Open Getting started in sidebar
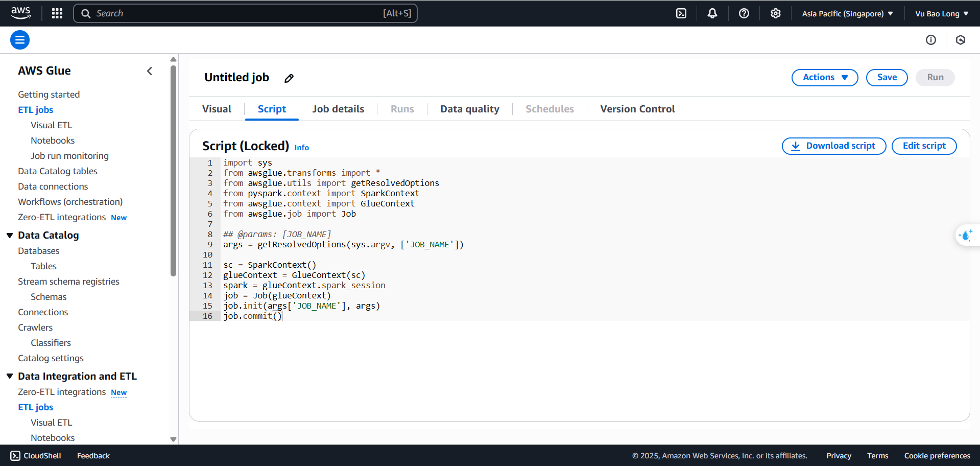Viewport: 980px width, 466px height. click(49, 95)
